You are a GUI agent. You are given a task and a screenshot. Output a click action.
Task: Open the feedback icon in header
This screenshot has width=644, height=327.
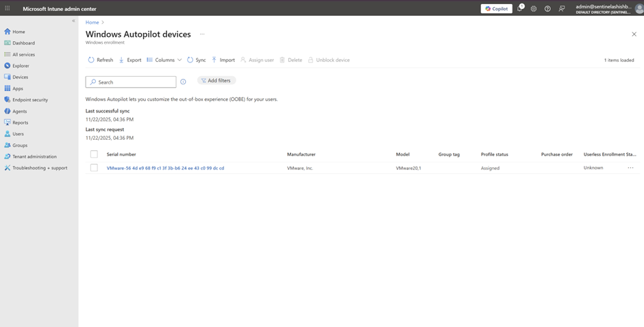pyautogui.click(x=562, y=9)
